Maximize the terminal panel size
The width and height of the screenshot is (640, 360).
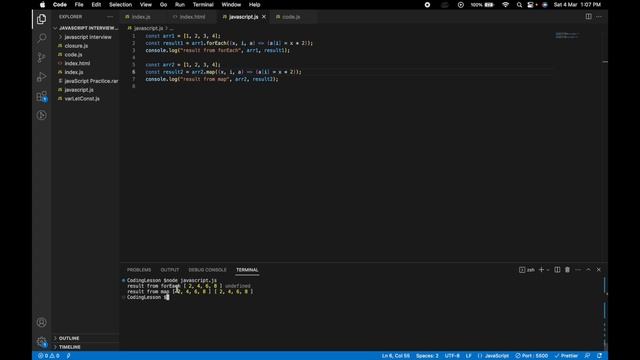(x=588, y=270)
